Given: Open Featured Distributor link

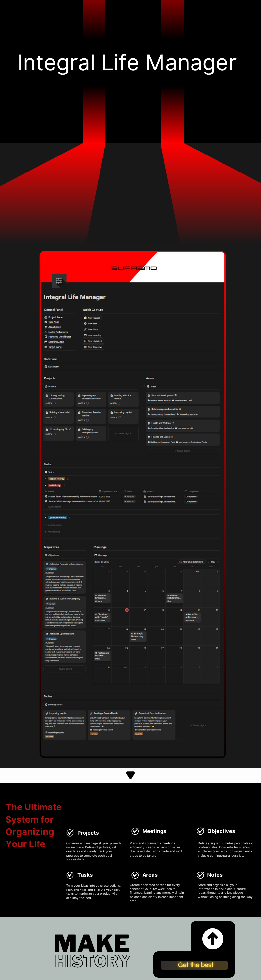Looking at the screenshot, I should click(57, 337).
